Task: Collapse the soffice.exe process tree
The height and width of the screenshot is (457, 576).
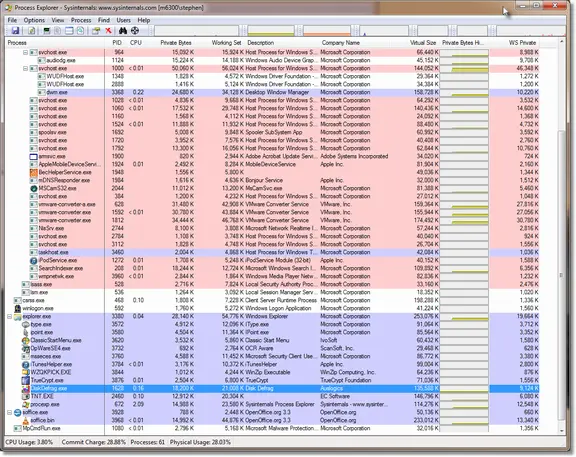Action: coord(10,413)
